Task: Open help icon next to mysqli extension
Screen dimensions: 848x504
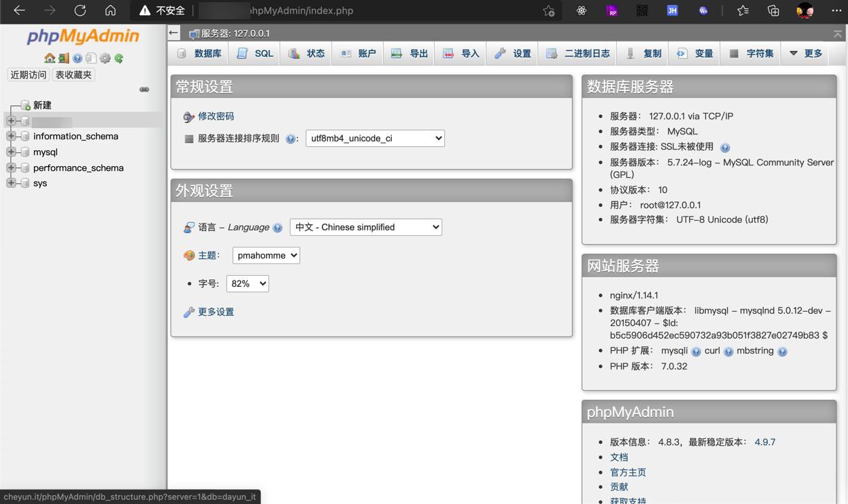Action: point(696,352)
